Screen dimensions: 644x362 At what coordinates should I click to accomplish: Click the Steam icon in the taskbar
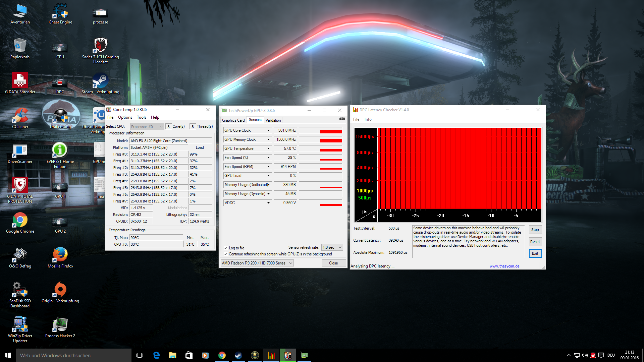pos(238,355)
